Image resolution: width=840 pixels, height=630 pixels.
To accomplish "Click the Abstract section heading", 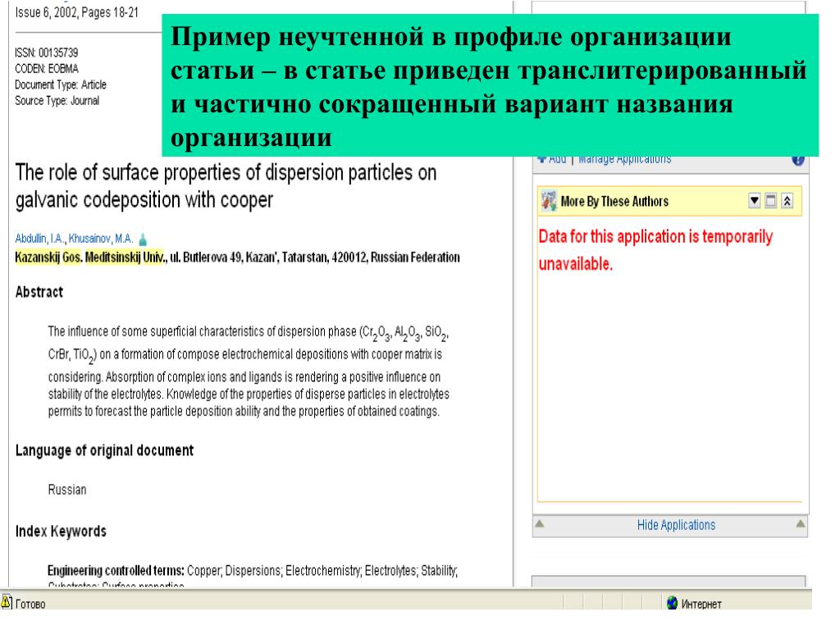I will (x=39, y=292).
